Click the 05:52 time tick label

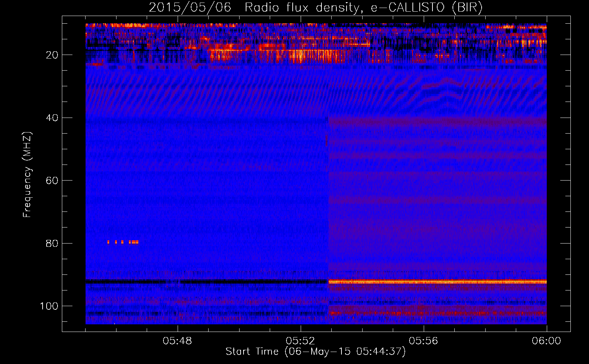300,341
